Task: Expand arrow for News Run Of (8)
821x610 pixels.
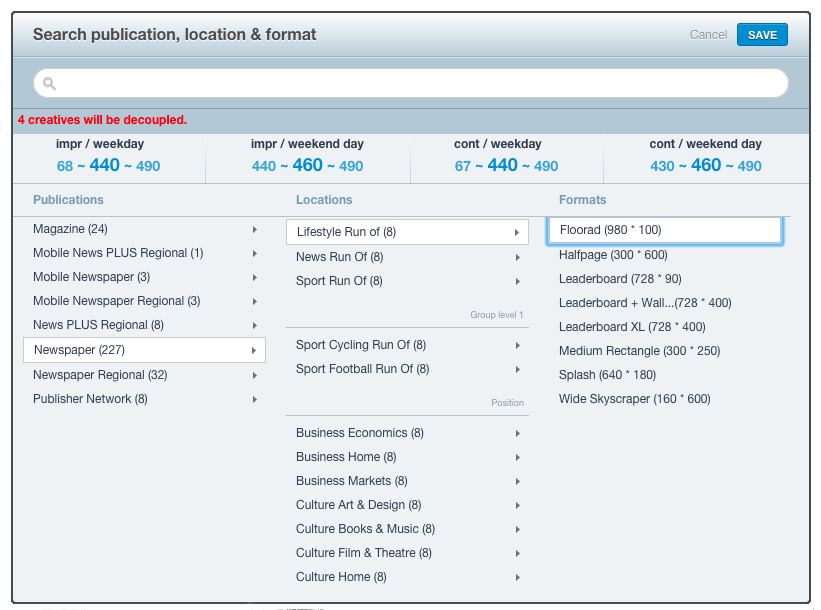Action: [517, 258]
